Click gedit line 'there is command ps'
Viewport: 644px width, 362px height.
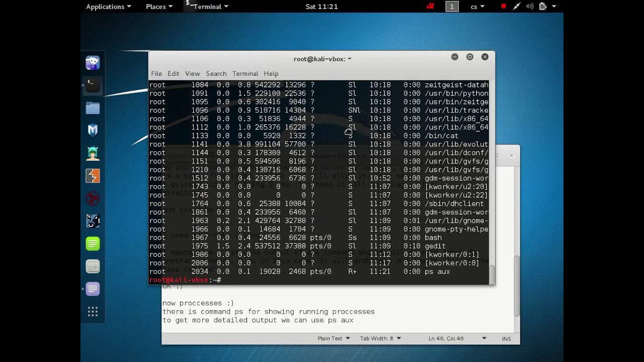(x=268, y=312)
